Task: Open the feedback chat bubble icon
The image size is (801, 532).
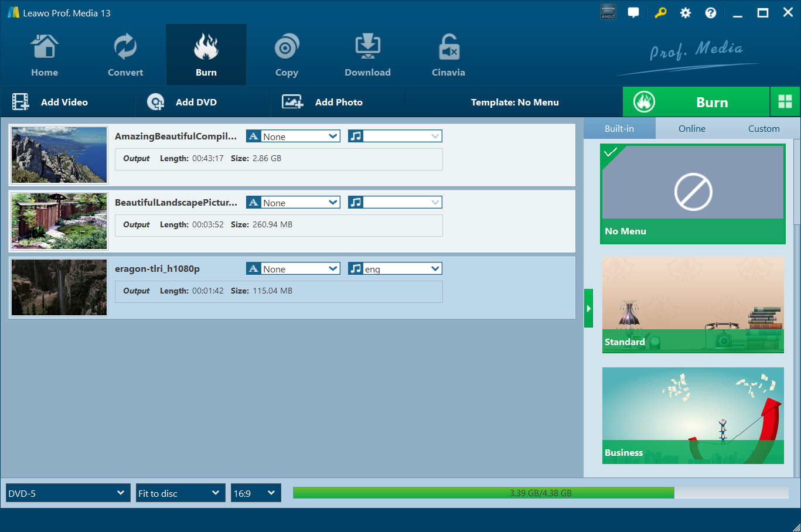Action: pos(633,13)
